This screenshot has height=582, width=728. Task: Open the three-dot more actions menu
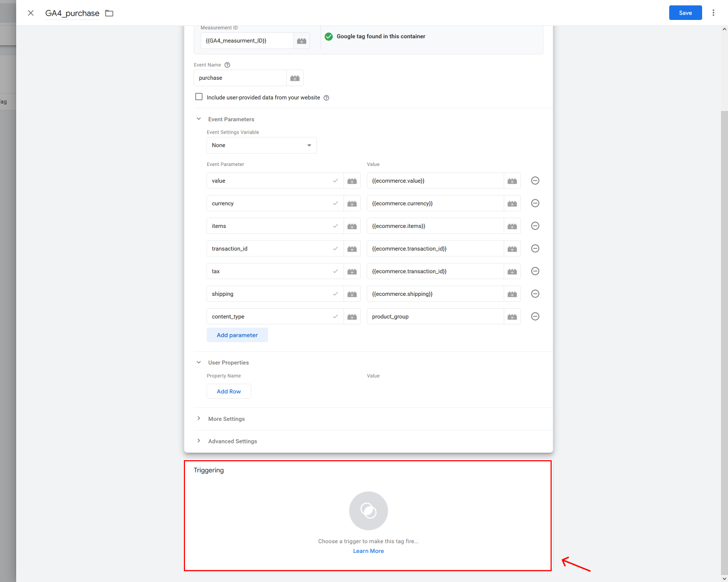tap(713, 13)
